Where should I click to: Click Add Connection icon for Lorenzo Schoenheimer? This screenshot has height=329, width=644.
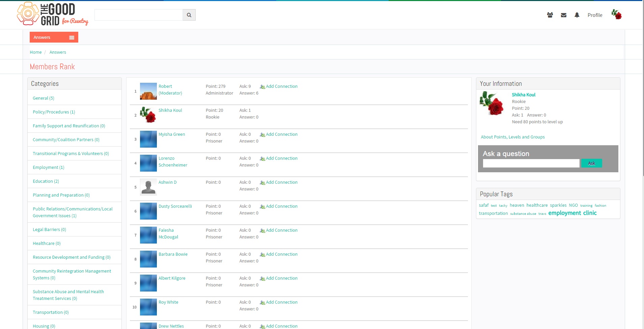pyautogui.click(x=262, y=159)
